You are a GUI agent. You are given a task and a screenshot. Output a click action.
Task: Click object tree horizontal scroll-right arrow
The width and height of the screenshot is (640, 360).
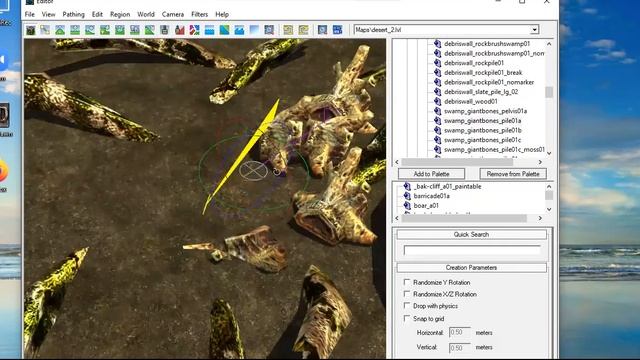[x=540, y=162]
